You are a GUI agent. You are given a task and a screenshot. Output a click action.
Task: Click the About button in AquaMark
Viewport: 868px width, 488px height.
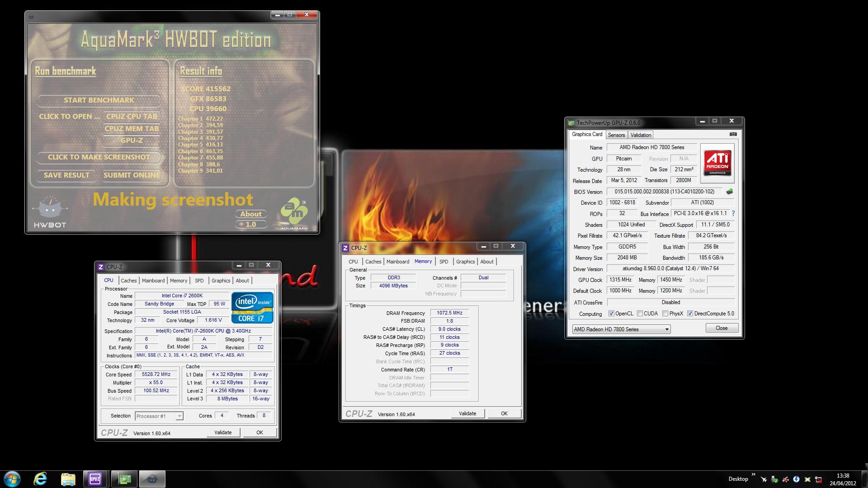pos(251,214)
